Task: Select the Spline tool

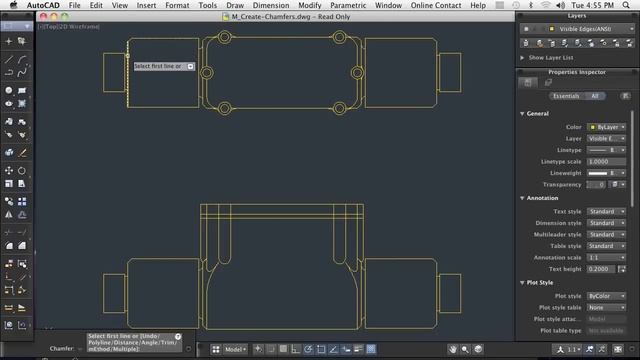Action: pyautogui.click(x=22, y=73)
